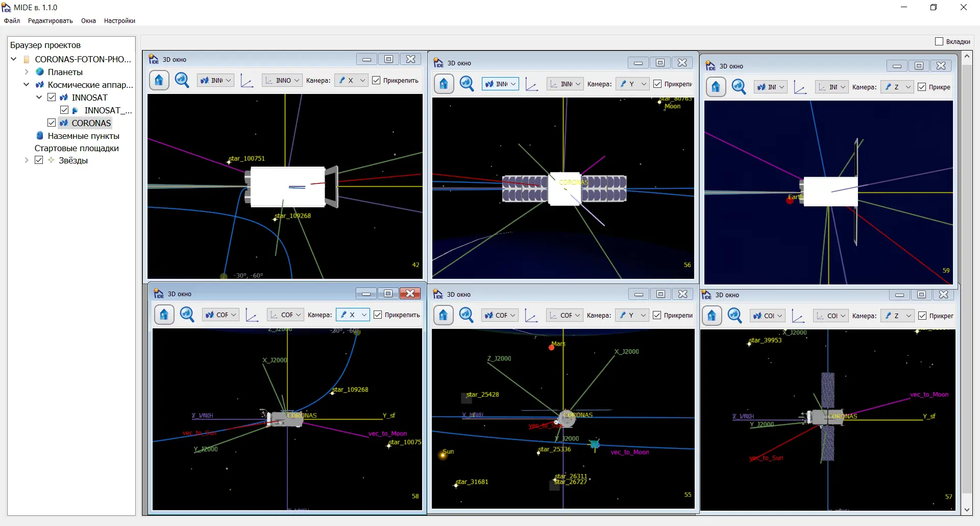Open camera axis Y dropdown in top-middle window
The width and height of the screenshot is (980, 526).
(x=632, y=84)
